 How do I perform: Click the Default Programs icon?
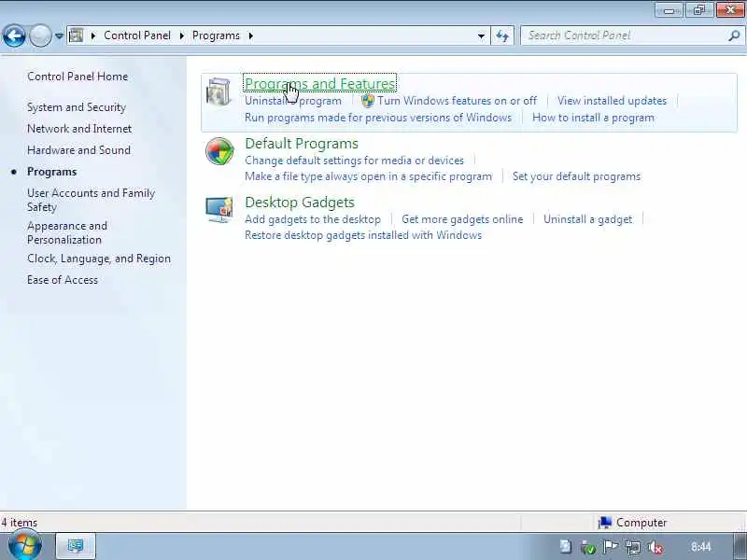(219, 151)
